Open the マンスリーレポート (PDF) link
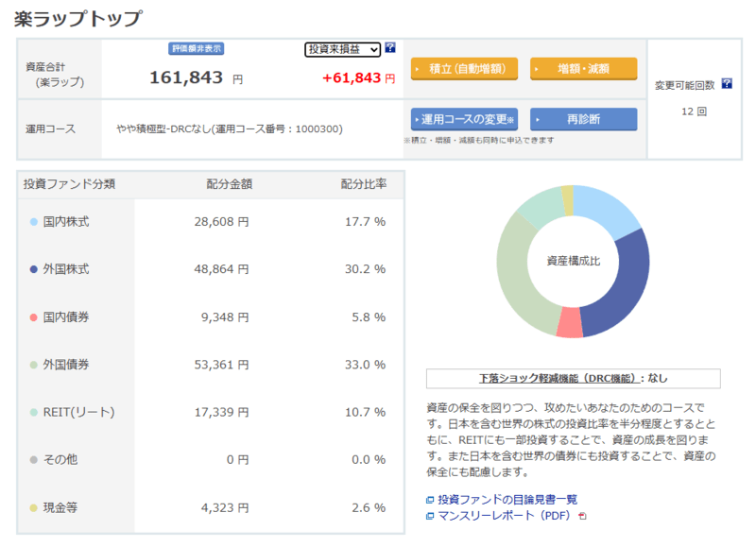Viewport: 756px width, 547px height. point(506,517)
